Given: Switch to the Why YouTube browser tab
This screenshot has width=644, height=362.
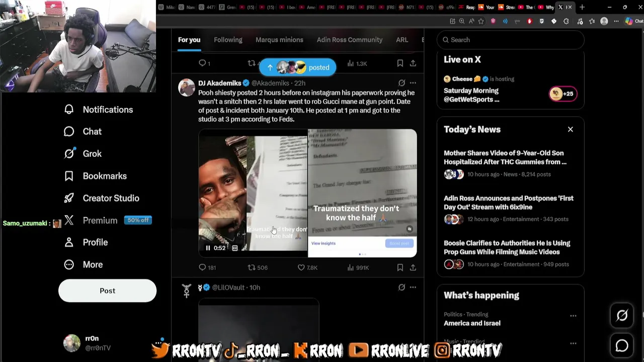Looking at the screenshot, I should (x=546, y=7).
